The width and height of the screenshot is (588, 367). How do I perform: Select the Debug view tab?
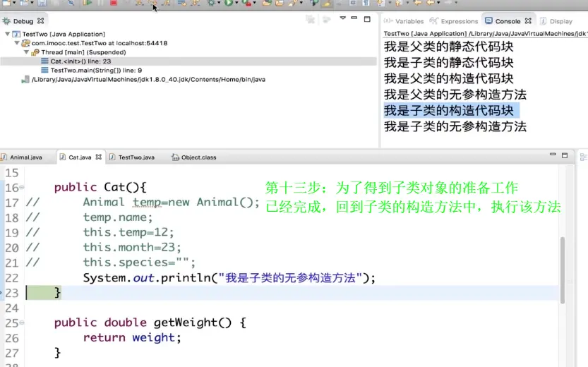23,21
